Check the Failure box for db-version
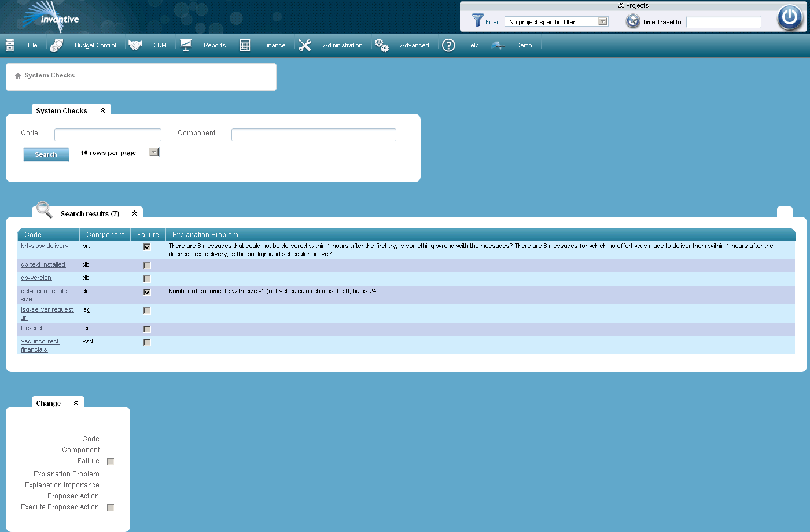810x532 pixels. coord(147,278)
